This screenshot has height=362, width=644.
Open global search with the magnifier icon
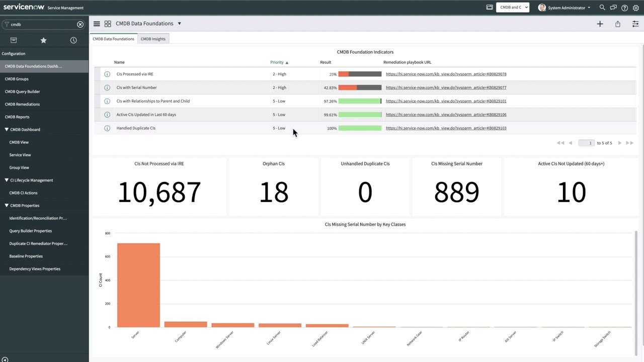[602, 8]
